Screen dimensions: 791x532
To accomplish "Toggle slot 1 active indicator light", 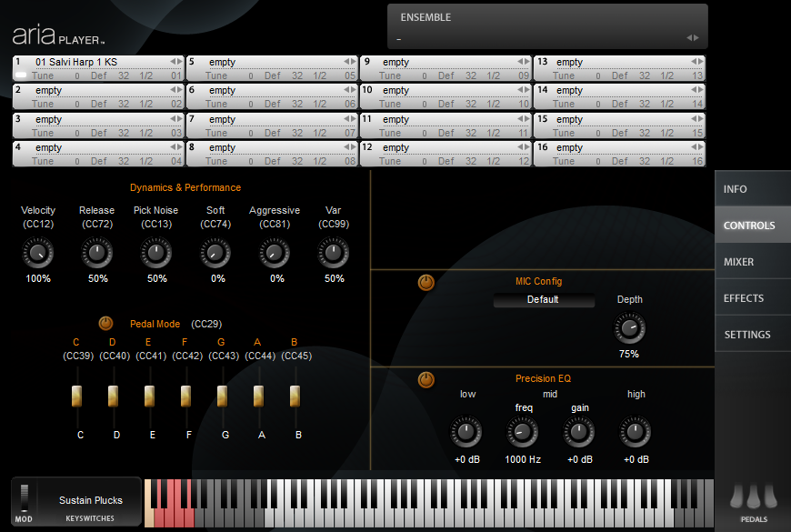I will (x=21, y=75).
